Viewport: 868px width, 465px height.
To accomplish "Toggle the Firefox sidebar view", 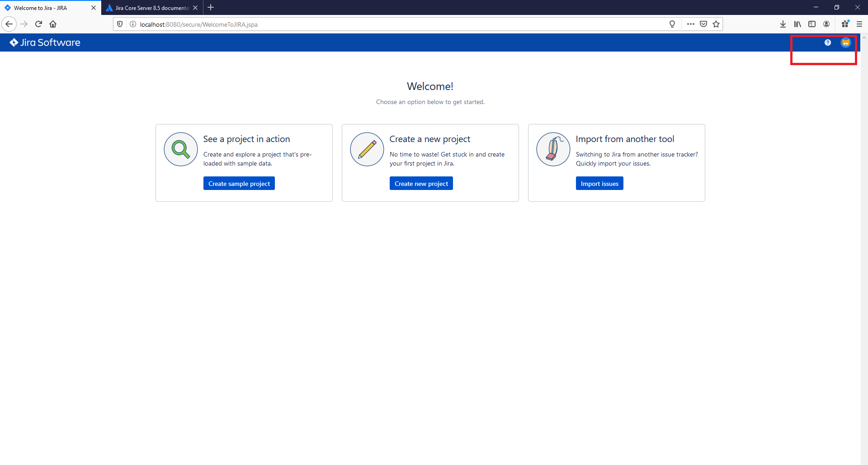I will pos(812,24).
